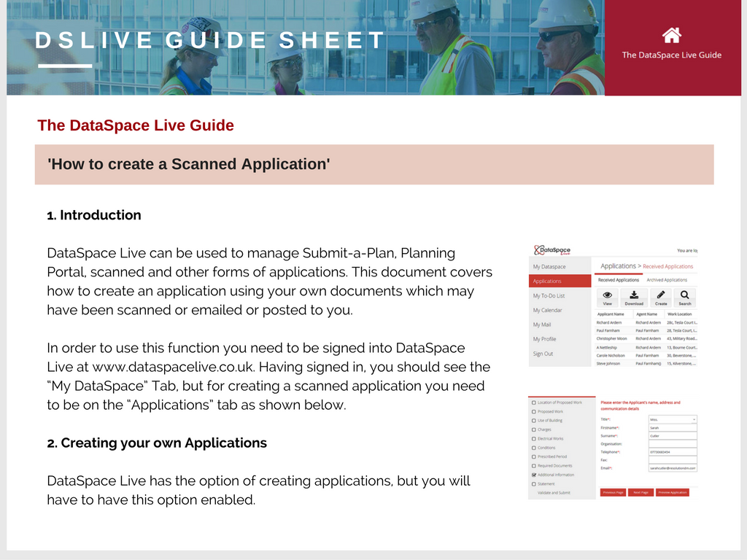Tick the Conditions checkbox
The height and width of the screenshot is (560, 747).
tap(533, 448)
